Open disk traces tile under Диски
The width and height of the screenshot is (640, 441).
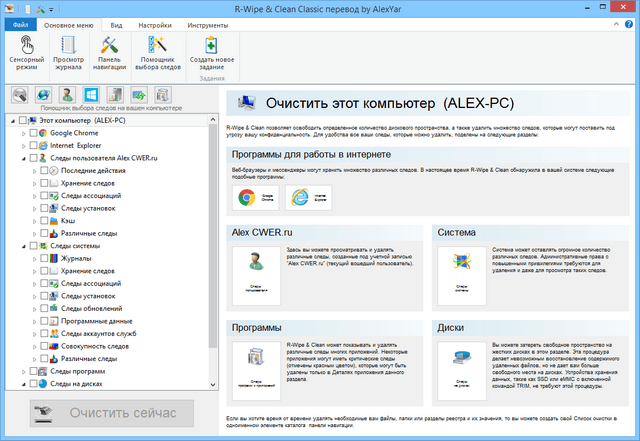[x=462, y=371]
